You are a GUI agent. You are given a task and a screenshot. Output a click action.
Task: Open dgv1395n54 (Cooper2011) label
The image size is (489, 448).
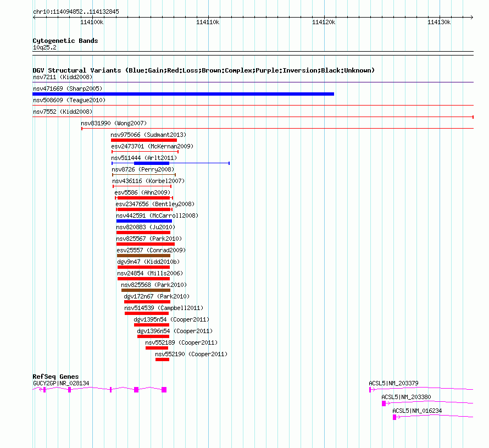coord(171,319)
